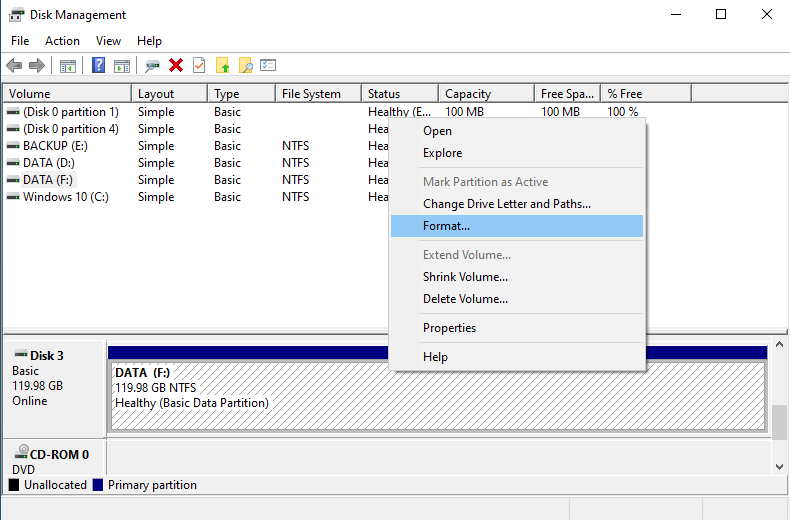
Task: Sort by the % Free column header
Action: coord(646,94)
